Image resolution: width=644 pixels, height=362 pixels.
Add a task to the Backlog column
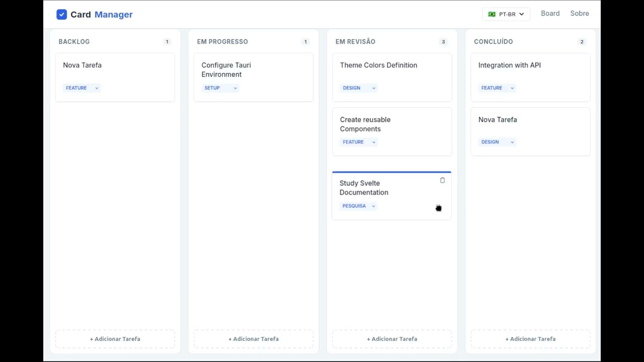115,339
